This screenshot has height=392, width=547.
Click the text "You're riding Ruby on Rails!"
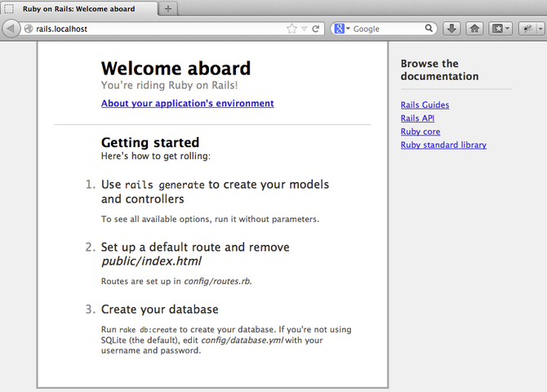[x=169, y=85]
